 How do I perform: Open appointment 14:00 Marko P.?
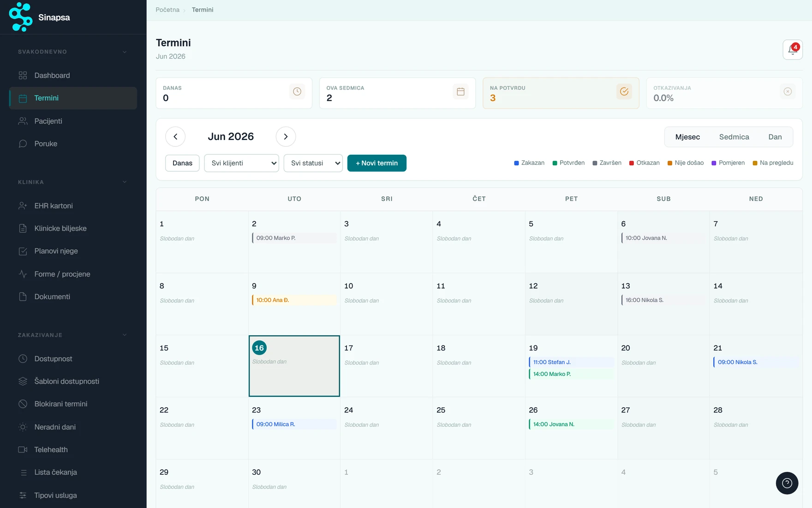pos(571,374)
